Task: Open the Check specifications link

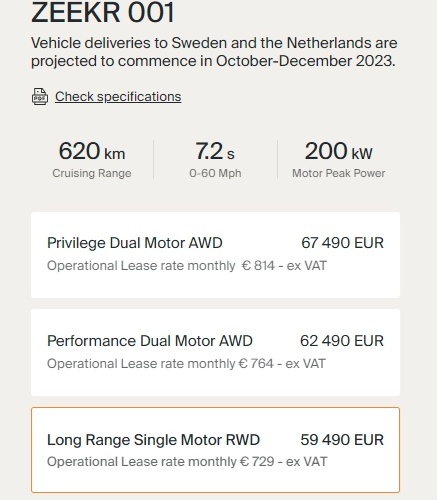Action: (x=118, y=97)
